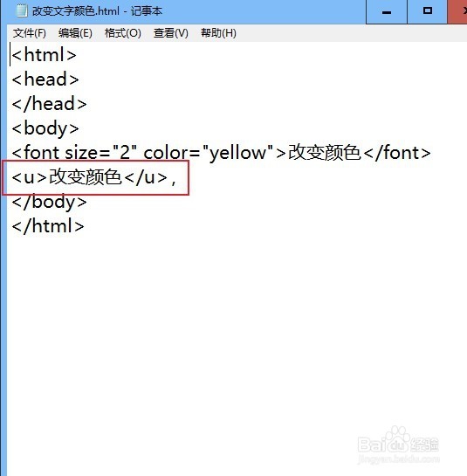Click the <html> opening tag line
Viewport: 467px width, 476px height.
pyautogui.click(x=44, y=55)
